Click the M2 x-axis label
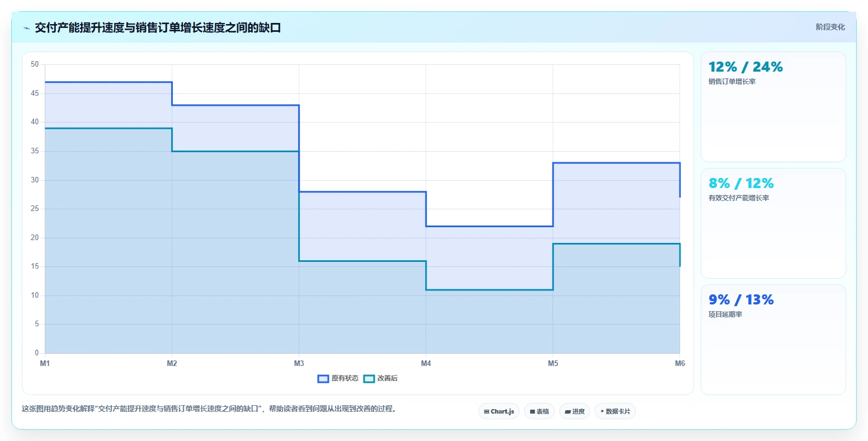This screenshot has width=868, height=441. 172,364
